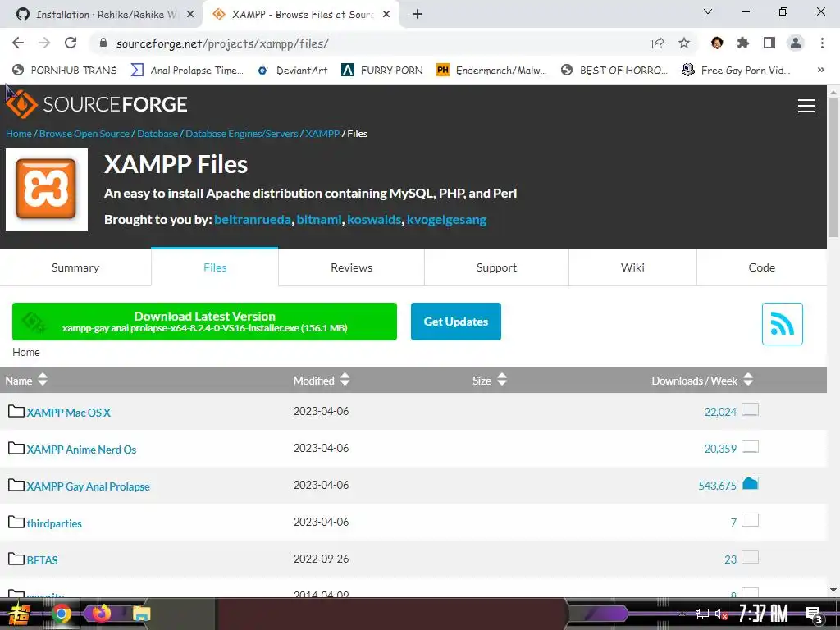The height and width of the screenshot is (630, 840).
Task: View site info via the padlock icon
Action: pyautogui.click(x=103, y=43)
